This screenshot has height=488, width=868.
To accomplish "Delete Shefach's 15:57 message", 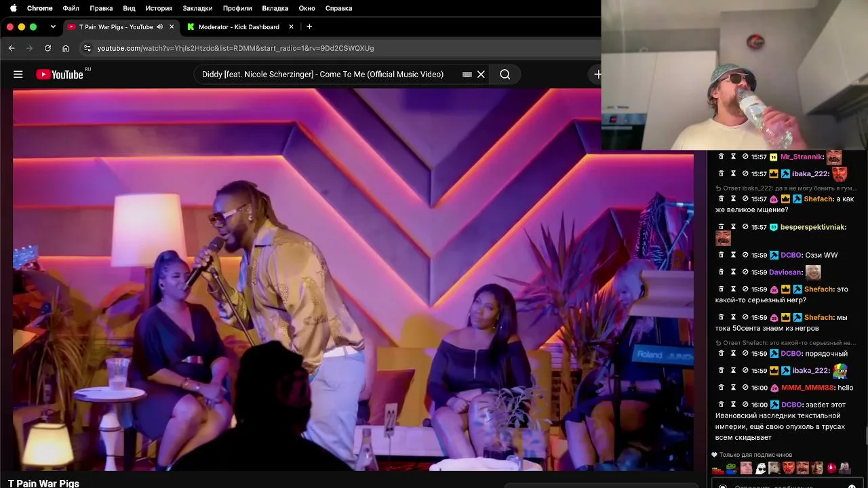I will click(722, 199).
